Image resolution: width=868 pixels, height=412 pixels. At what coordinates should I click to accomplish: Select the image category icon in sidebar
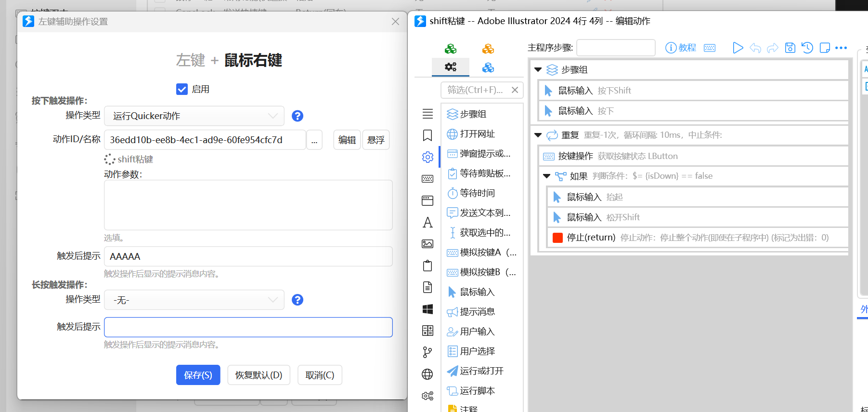[x=428, y=244]
